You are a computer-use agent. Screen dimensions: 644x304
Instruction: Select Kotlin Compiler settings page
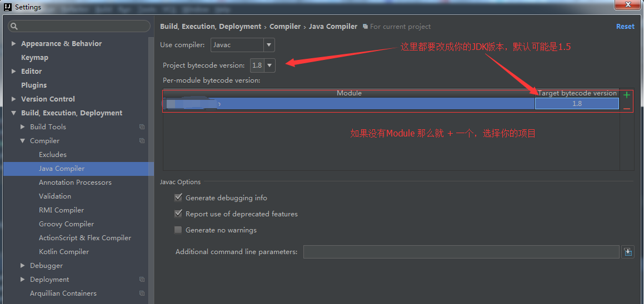[64, 252]
